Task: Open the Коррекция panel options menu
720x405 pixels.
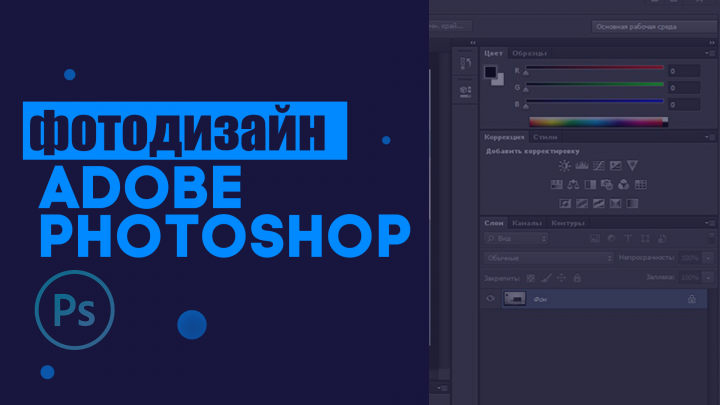Action: pyautogui.click(x=710, y=137)
